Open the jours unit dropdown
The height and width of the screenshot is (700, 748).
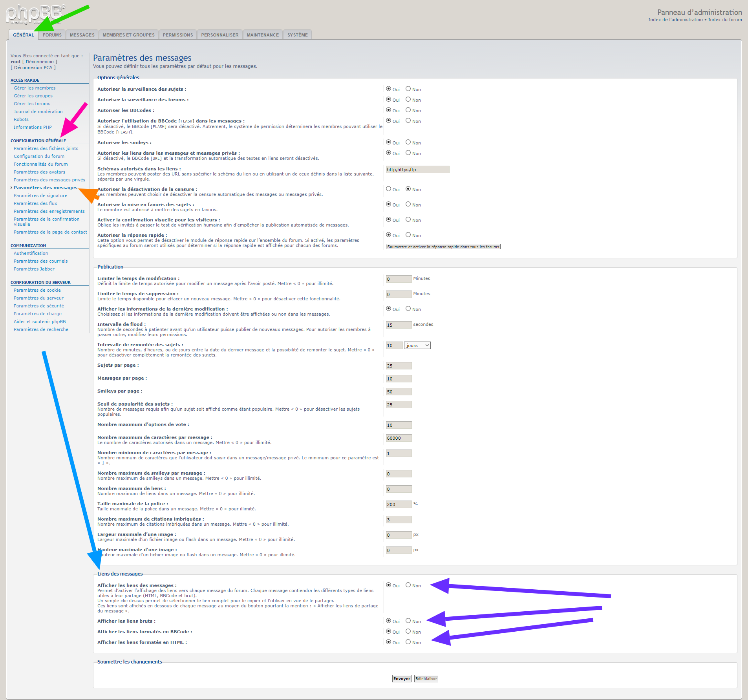(x=417, y=345)
